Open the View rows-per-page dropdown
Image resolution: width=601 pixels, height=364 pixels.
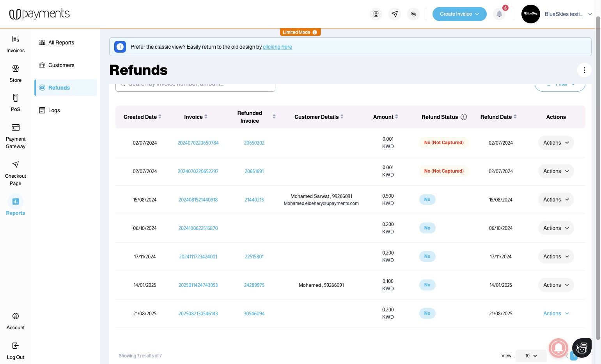(531, 356)
